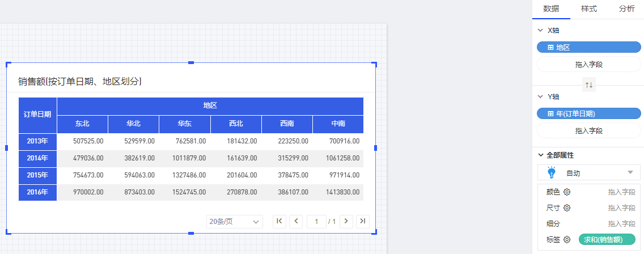644x254 pixels.
Task: Collapse the Y轴 section
Action: click(540, 97)
